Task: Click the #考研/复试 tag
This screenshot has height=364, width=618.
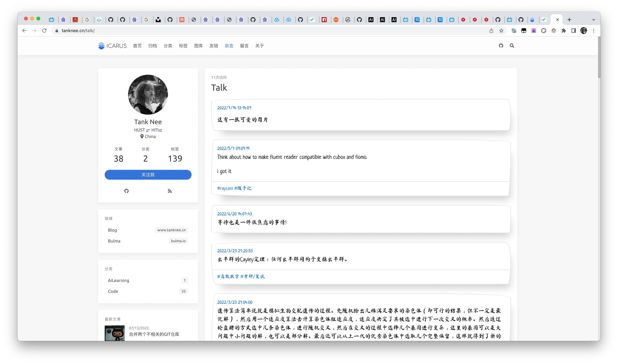Action: point(253,276)
